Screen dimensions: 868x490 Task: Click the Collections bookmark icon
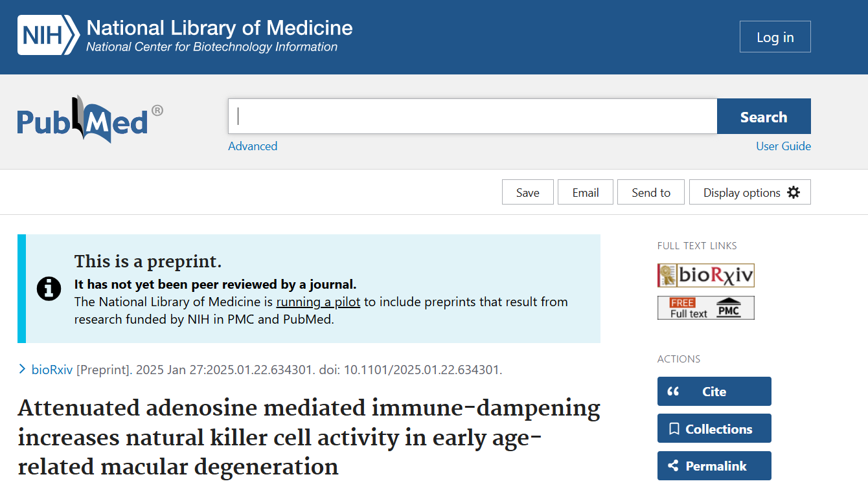(674, 428)
